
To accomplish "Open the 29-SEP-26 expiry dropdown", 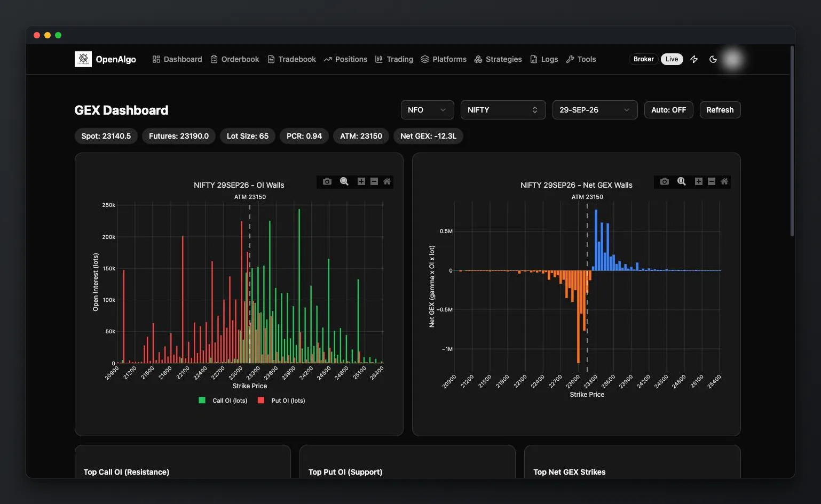I will (x=595, y=110).
